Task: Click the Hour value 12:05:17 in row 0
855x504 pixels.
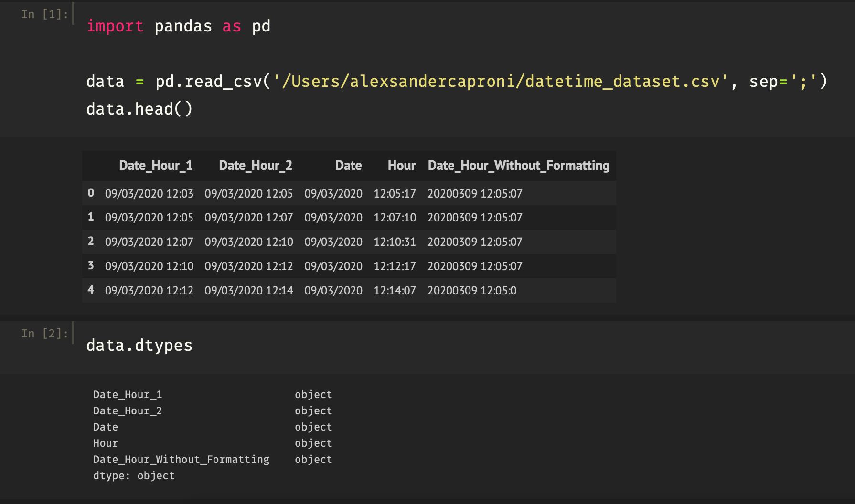Action: click(x=395, y=193)
